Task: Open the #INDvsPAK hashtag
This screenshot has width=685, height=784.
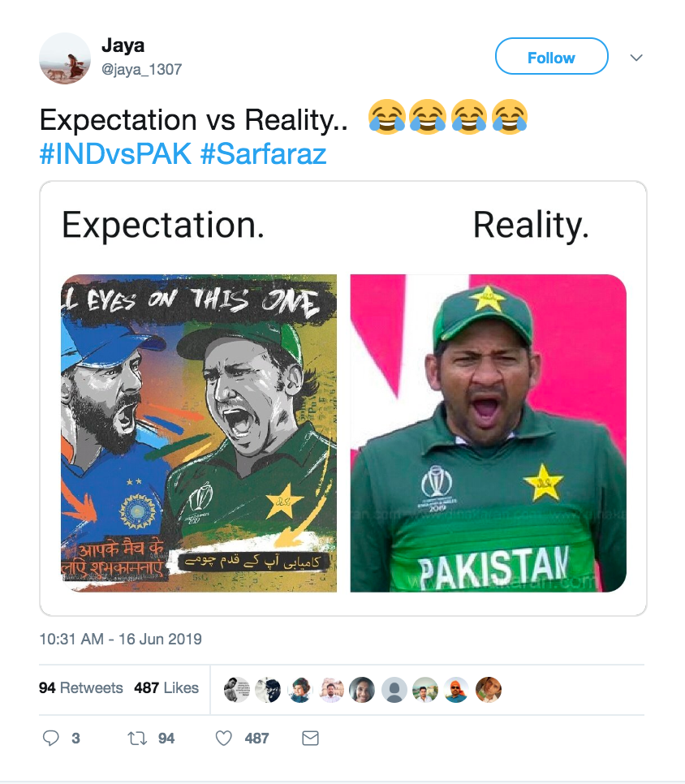Action: coord(115,153)
